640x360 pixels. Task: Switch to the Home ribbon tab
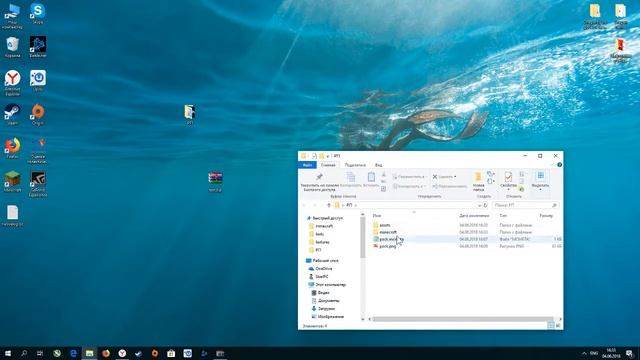(x=328, y=165)
